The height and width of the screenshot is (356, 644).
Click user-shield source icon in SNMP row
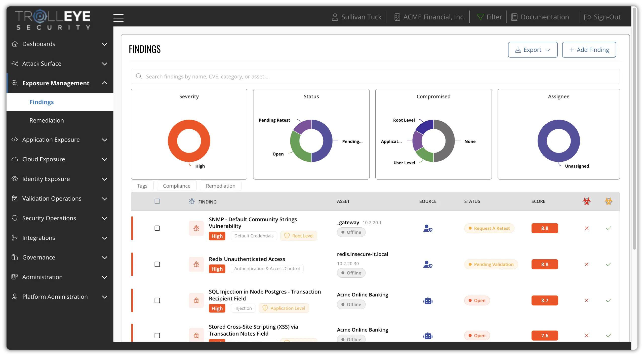click(x=428, y=228)
